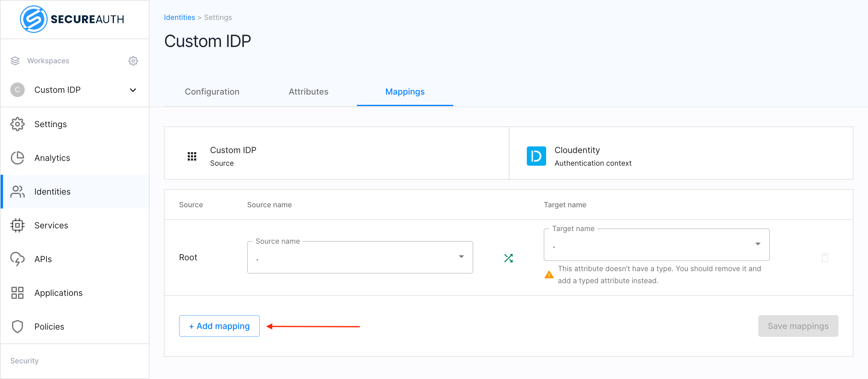This screenshot has height=379, width=868.
Task: Go to Identities in the sidebar
Action: click(75, 192)
